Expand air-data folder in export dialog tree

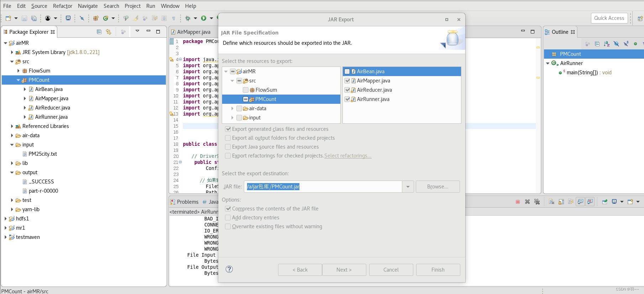pos(232,108)
